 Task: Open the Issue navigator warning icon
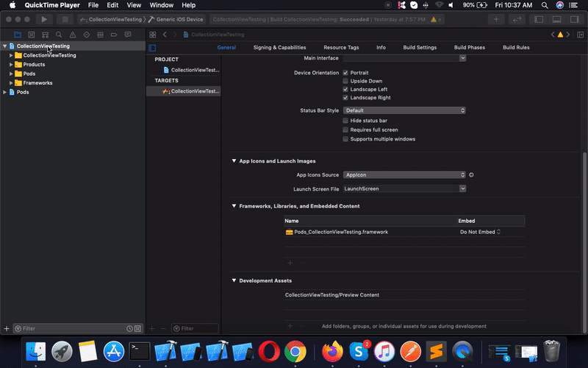coord(73,35)
